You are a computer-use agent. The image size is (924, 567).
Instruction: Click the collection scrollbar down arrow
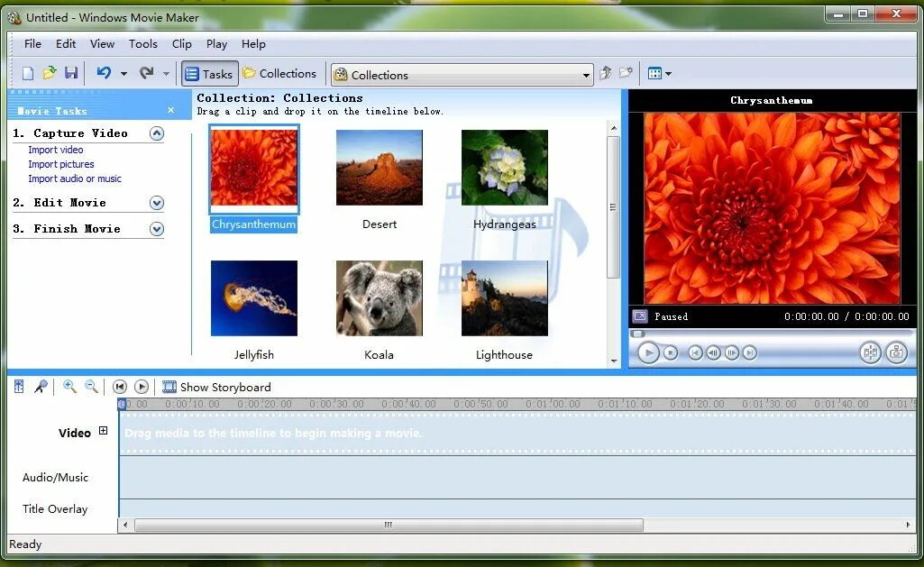point(614,361)
